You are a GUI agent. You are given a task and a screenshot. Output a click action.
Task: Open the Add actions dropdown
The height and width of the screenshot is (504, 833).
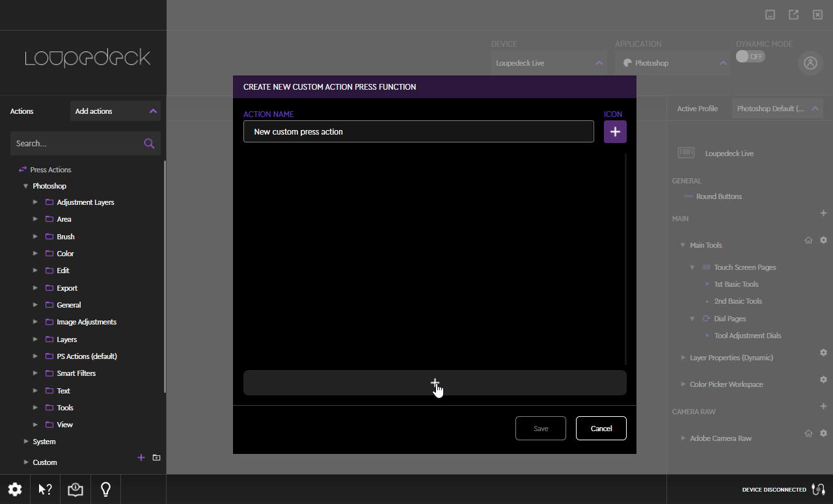115,111
